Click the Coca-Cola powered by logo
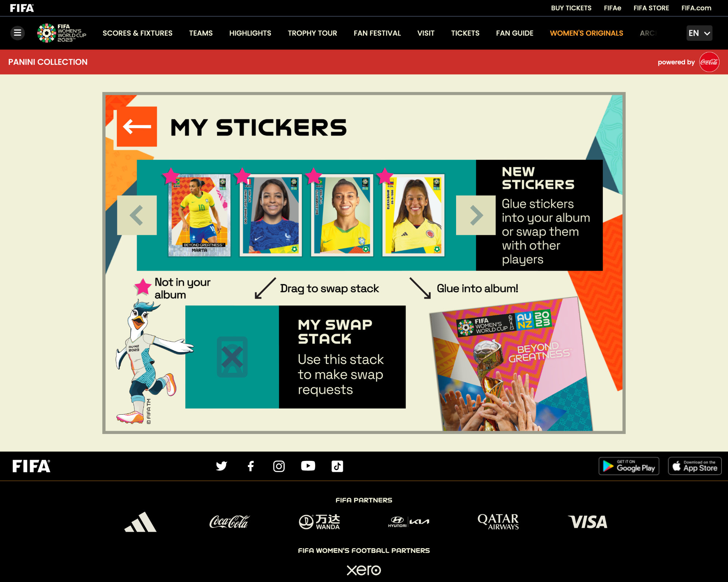 tap(709, 62)
